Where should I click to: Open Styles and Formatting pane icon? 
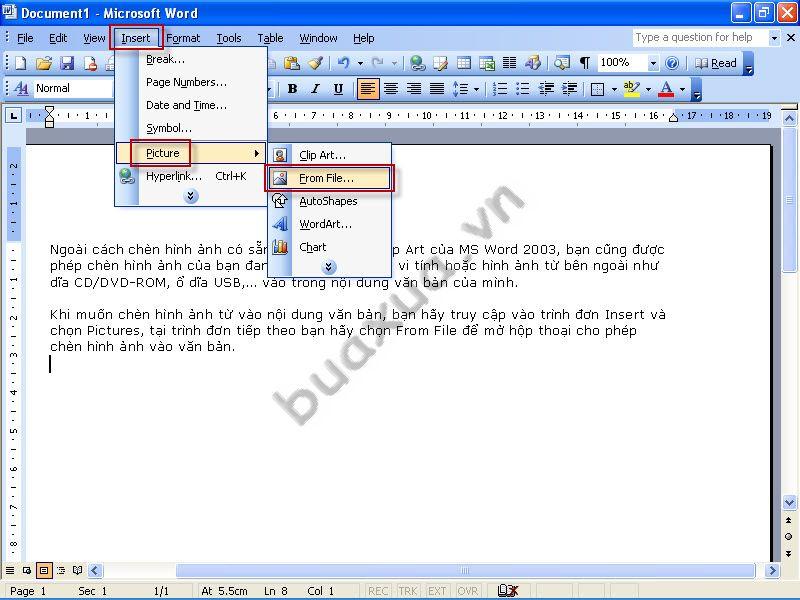click(x=21, y=88)
